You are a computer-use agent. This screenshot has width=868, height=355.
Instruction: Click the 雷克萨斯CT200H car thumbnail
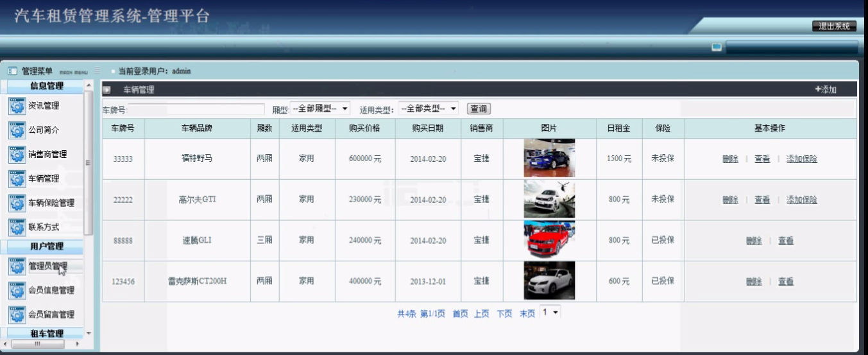(x=549, y=281)
